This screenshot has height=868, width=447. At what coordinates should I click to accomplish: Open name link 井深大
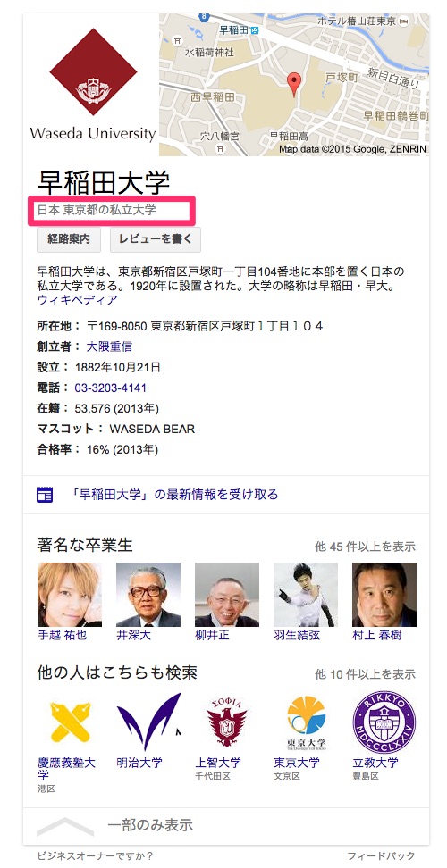(x=133, y=635)
